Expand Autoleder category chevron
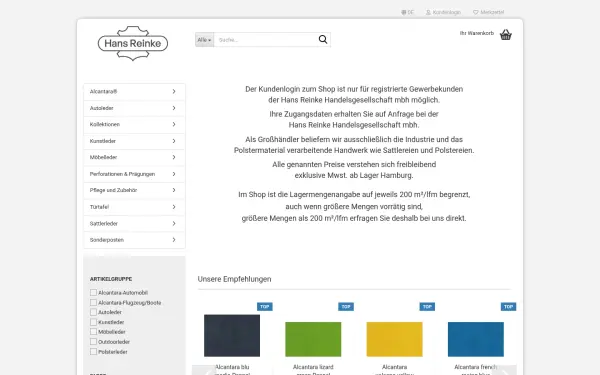Image resolution: width=600 pixels, height=375 pixels. pyautogui.click(x=174, y=108)
